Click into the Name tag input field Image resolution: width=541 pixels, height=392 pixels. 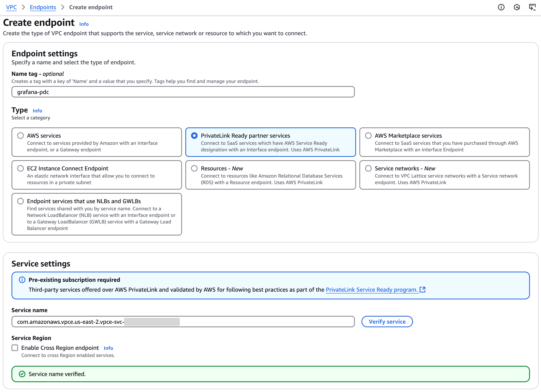[183, 92]
